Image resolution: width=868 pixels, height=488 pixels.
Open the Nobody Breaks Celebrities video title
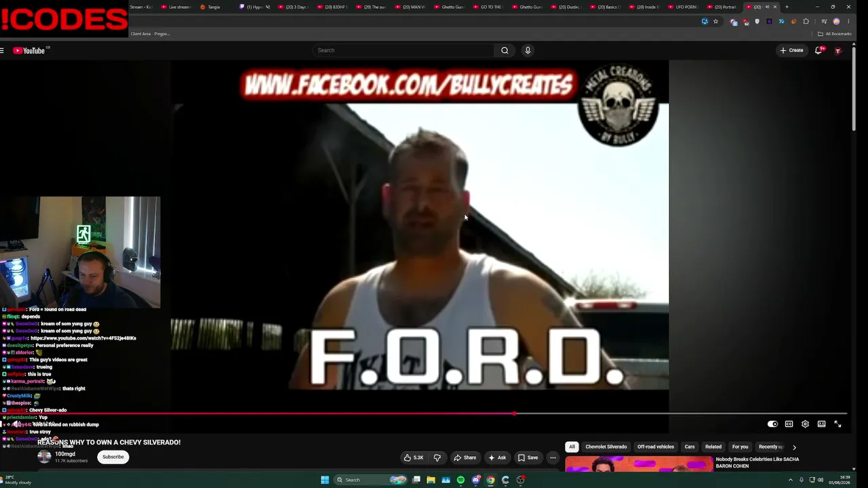click(757, 462)
